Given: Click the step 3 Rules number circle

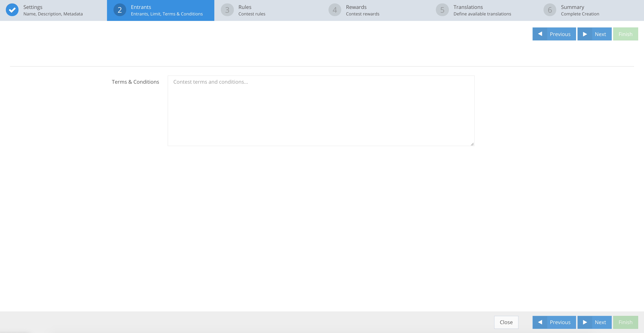Looking at the screenshot, I should pyautogui.click(x=227, y=10).
